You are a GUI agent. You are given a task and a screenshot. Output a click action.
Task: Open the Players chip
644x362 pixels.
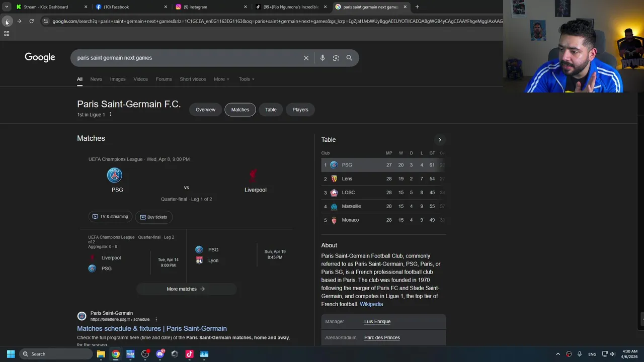point(300,110)
